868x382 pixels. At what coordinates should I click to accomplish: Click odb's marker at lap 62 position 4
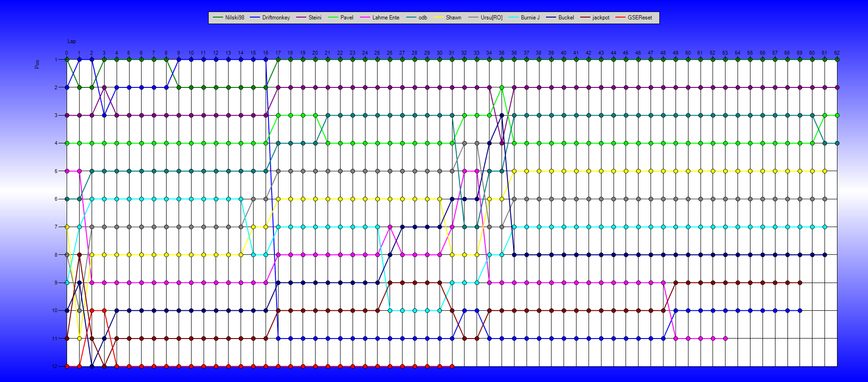point(837,143)
